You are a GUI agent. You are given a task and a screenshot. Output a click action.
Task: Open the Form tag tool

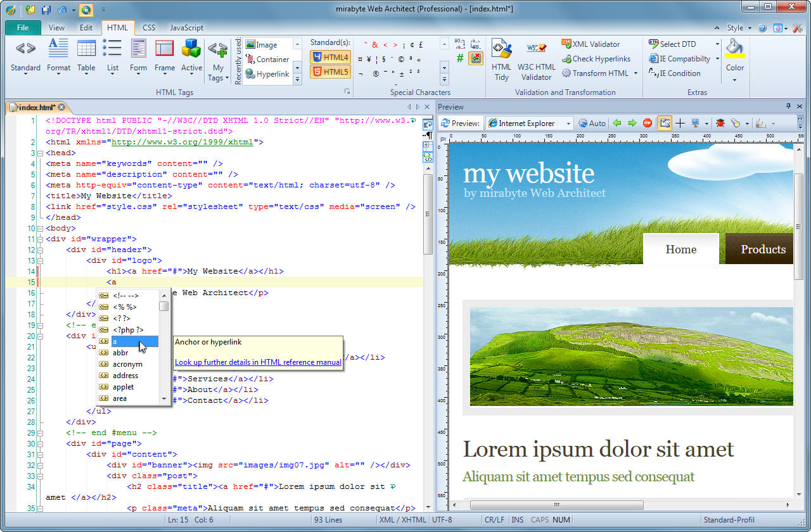click(138, 56)
